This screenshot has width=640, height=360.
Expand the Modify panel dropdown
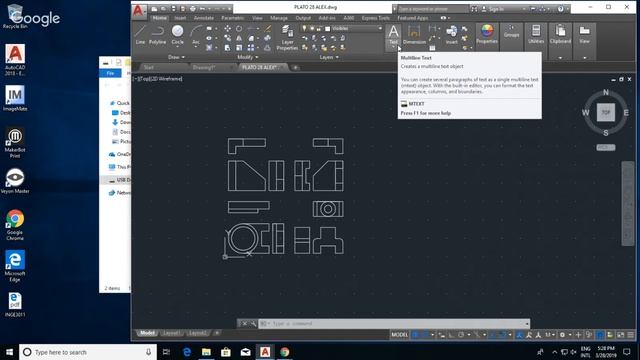(x=247, y=57)
